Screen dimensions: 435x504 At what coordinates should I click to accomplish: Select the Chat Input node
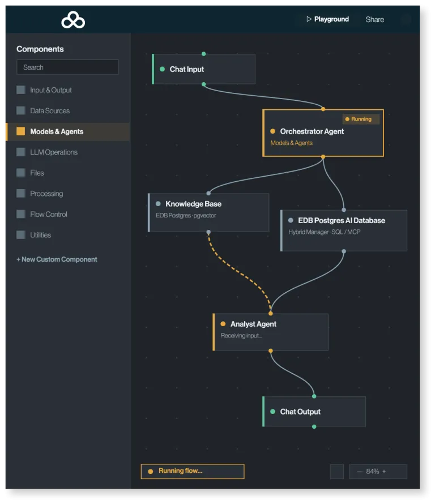tap(204, 69)
